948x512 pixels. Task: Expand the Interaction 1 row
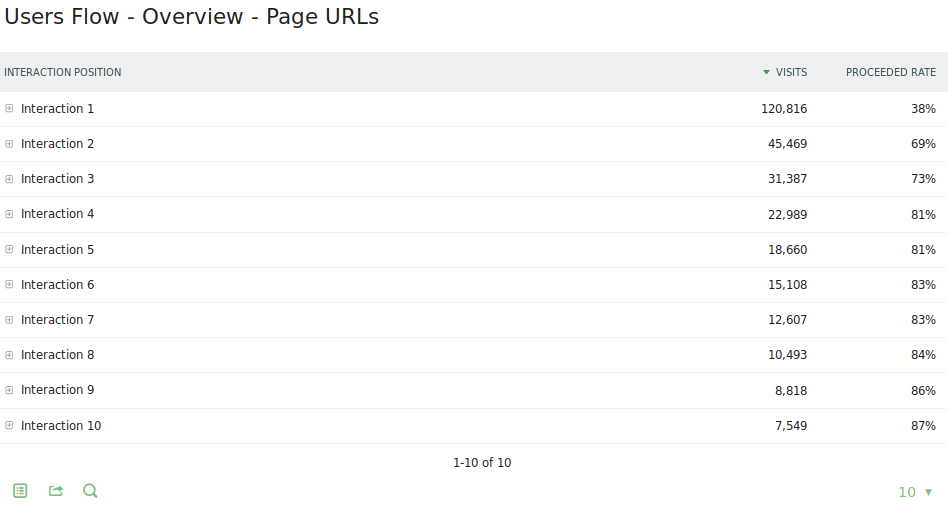9,108
